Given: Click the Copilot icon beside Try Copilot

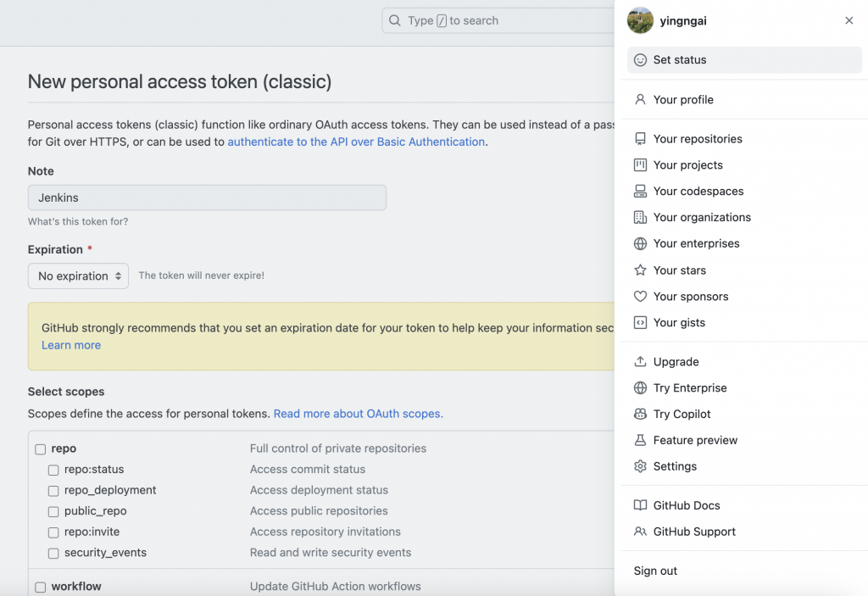Looking at the screenshot, I should [641, 415].
